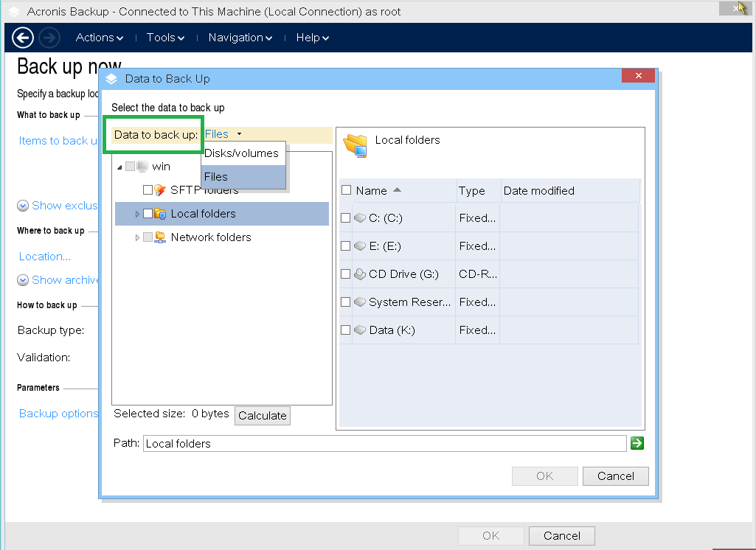The width and height of the screenshot is (756, 550).
Task: Sort by the Date modified column header
Action: pos(570,190)
